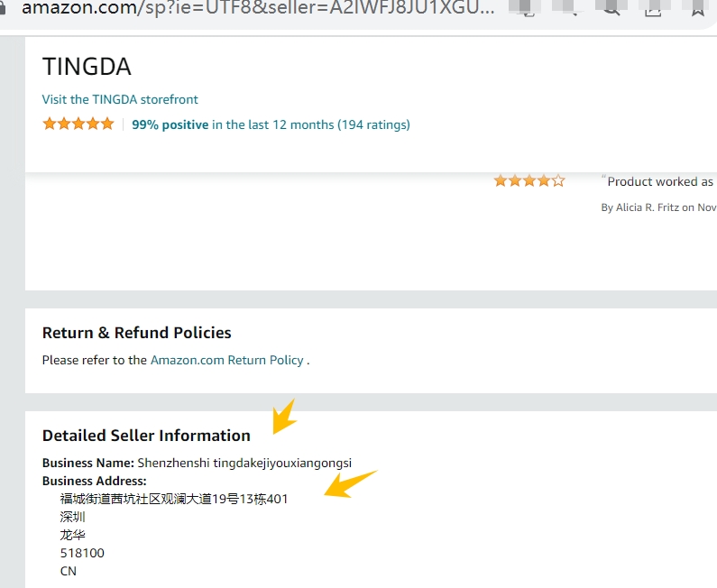
Task: Click the district name 龙华
Action: point(73,535)
